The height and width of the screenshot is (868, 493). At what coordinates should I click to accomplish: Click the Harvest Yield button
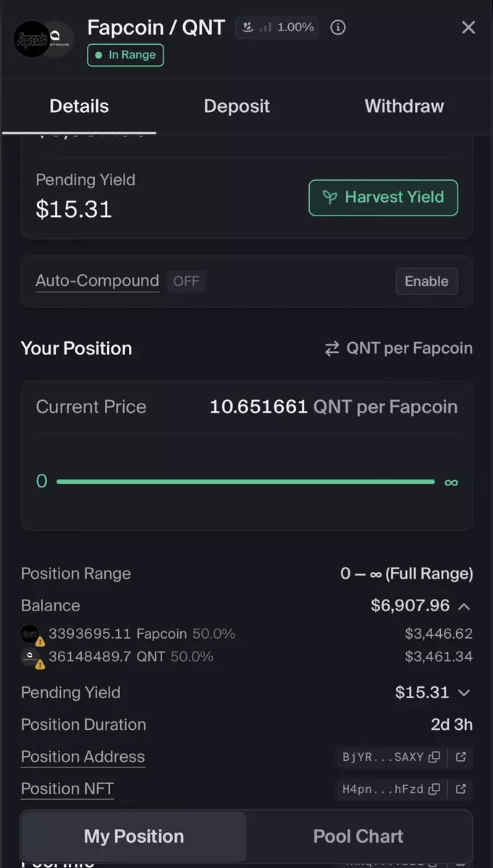click(x=383, y=197)
